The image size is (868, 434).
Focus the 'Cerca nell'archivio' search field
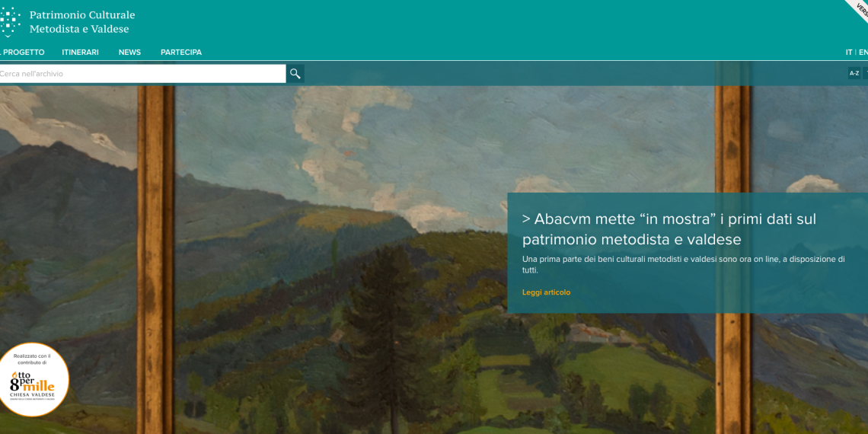tap(143, 74)
